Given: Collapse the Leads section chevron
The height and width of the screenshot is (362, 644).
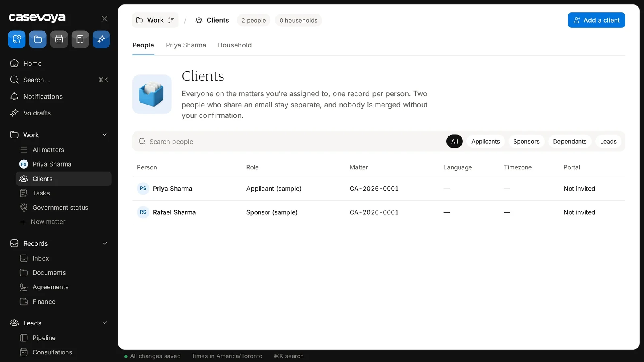Looking at the screenshot, I should pyautogui.click(x=105, y=323).
